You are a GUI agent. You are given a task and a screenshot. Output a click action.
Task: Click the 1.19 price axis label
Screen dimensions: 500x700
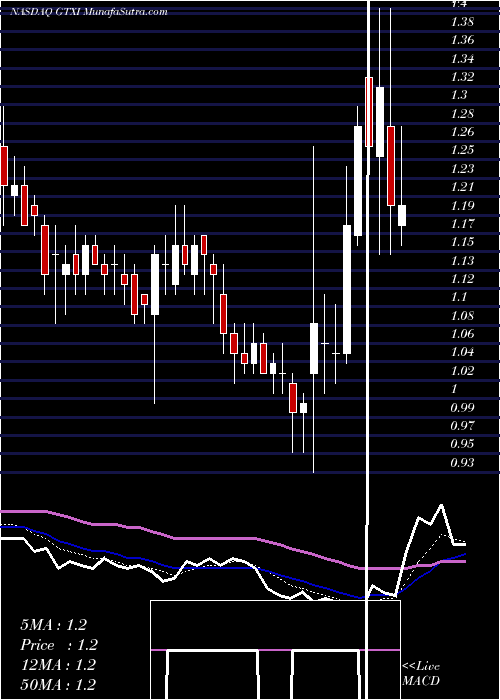(462, 206)
